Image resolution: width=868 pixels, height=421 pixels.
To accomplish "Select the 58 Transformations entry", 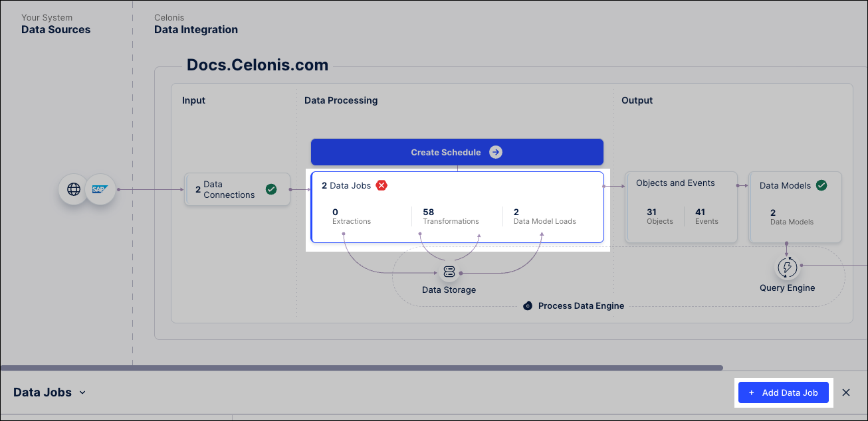I will 451,216.
